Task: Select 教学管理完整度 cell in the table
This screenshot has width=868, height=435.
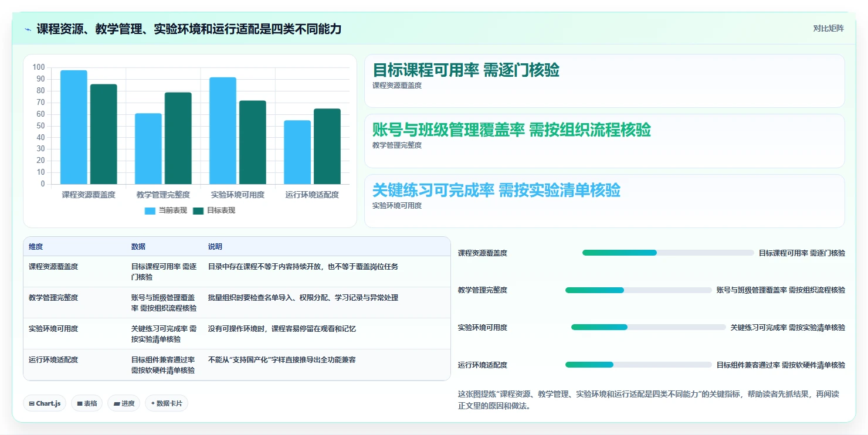Action: (x=53, y=297)
